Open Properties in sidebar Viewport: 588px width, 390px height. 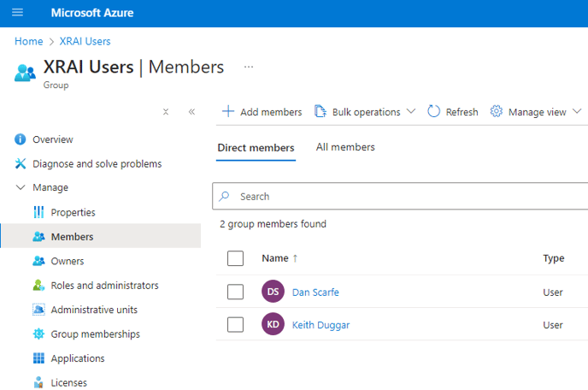click(x=73, y=212)
